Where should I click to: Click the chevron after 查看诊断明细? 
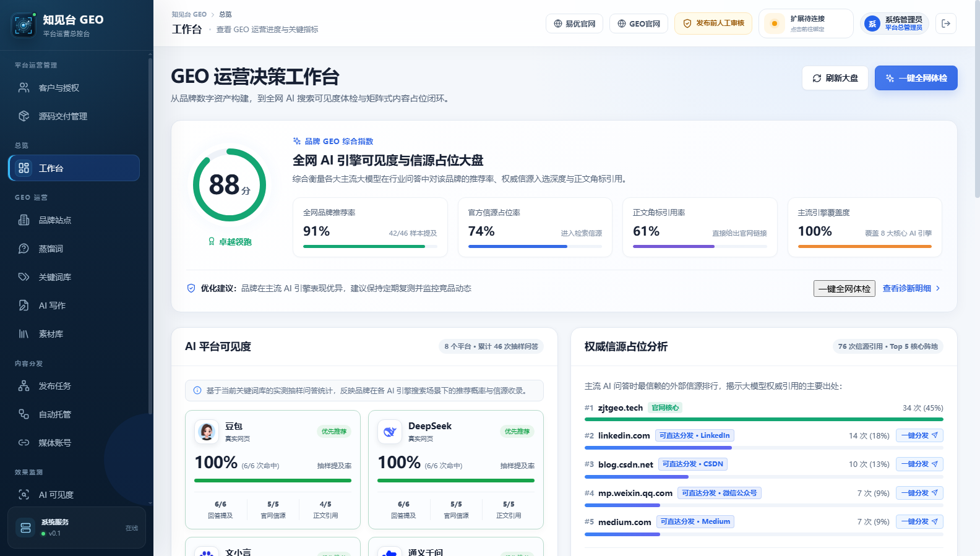click(x=938, y=288)
